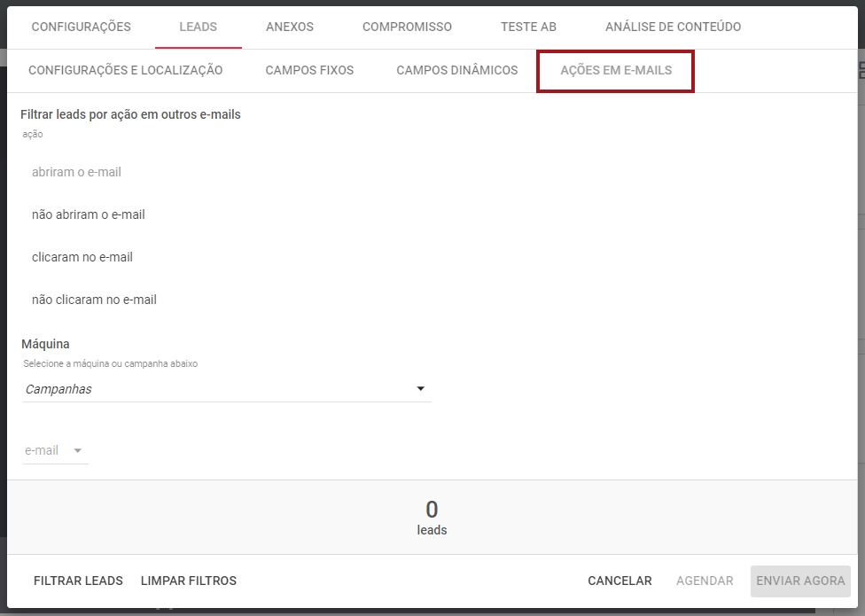Open the Anexos tab
Image resolution: width=865 pixels, height=616 pixels.
click(290, 27)
